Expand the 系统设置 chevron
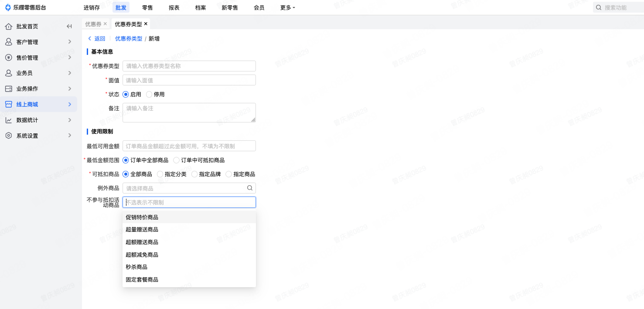Viewport: 644px width, 309px height. click(70, 136)
